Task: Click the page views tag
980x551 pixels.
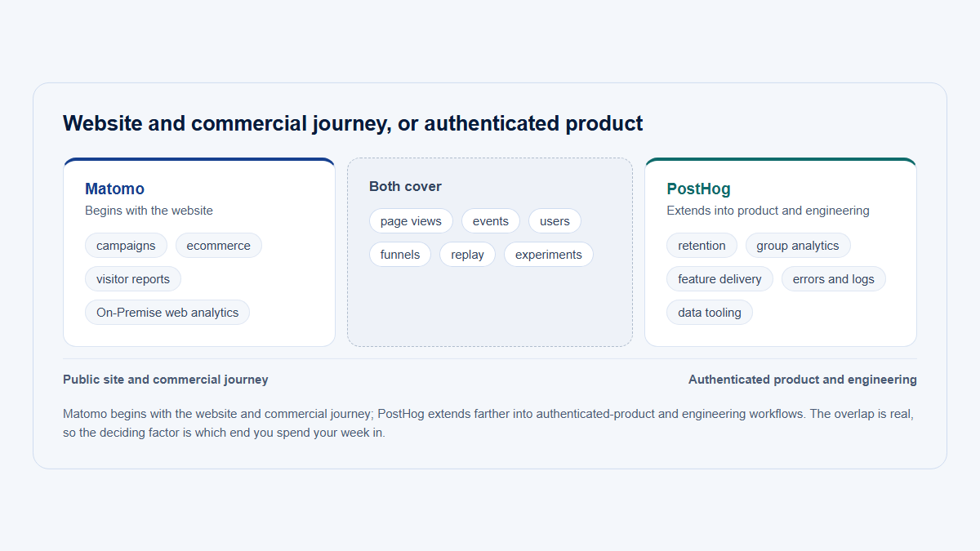Action: pos(411,221)
